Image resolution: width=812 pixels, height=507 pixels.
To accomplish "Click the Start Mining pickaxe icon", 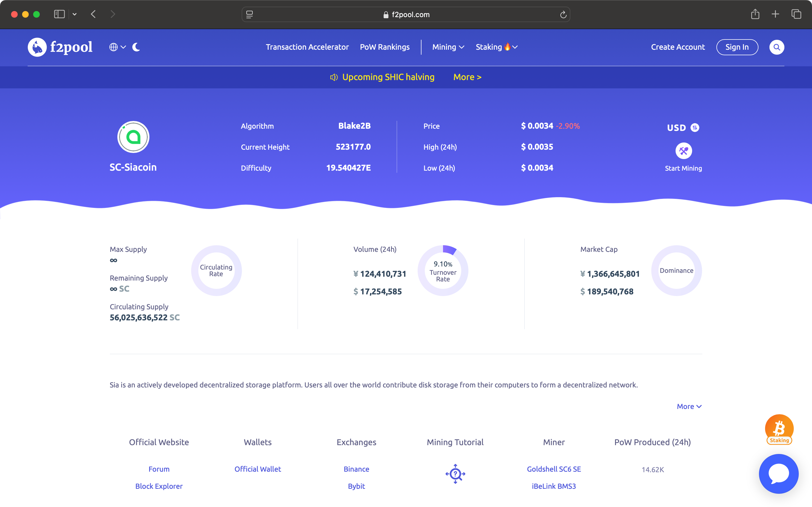I will pyautogui.click(x=683, y=151).
